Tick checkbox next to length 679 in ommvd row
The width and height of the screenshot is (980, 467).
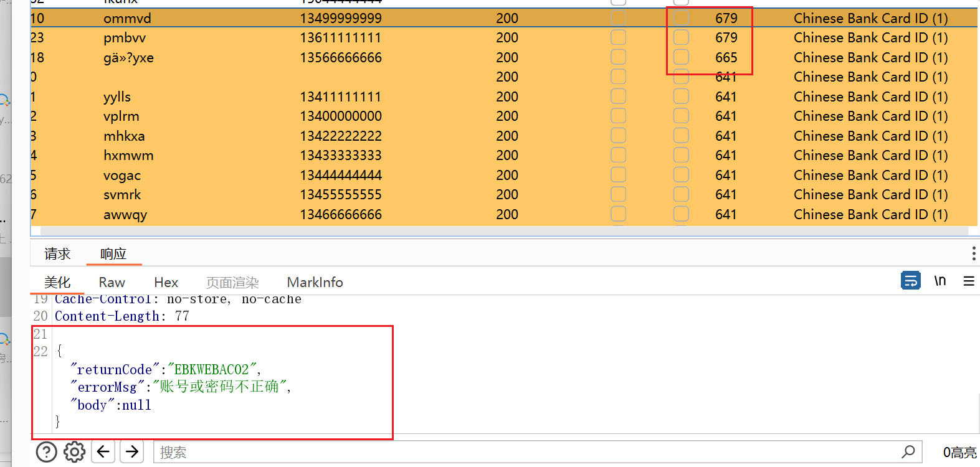click(x=681, y=18)
